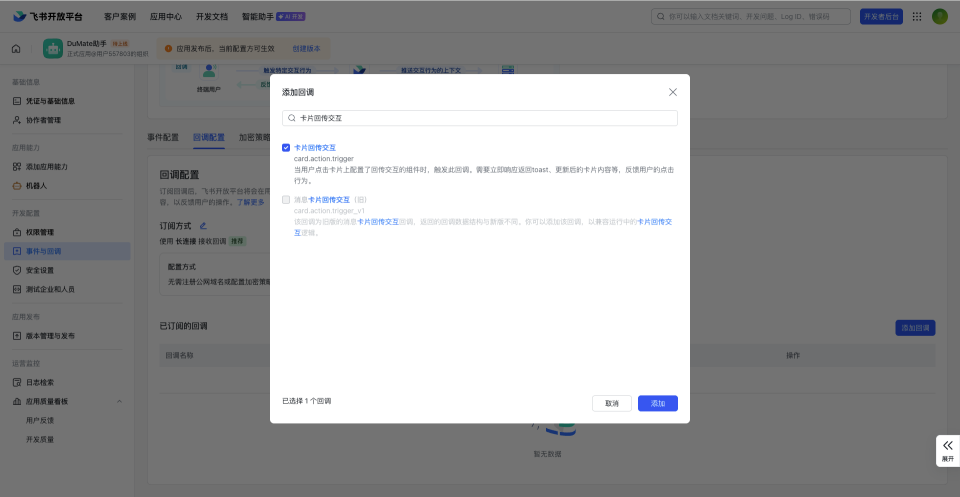Collapse the 应用质量看板 sidebar section
960x497 pixels.
click(120, 401)
